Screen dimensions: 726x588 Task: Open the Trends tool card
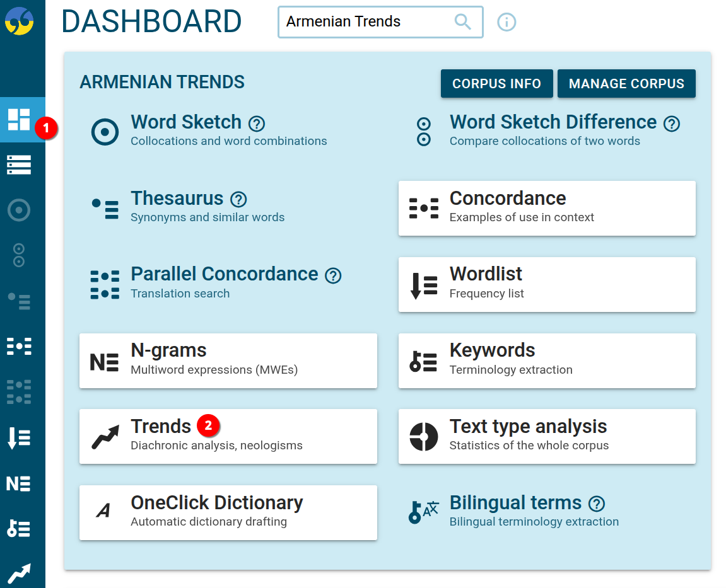point(228,436)
